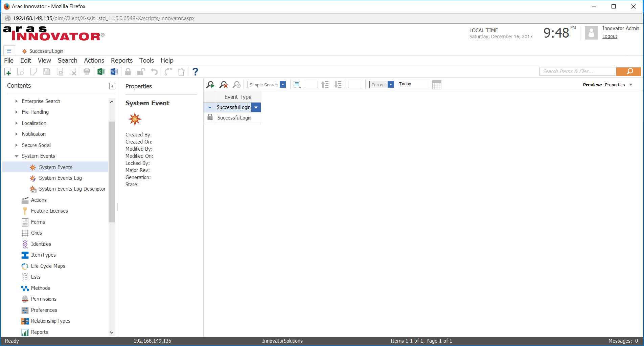This screenshot has height=346, width=644.
Task: Open the Current version dropdown
Action: (x=391, y=85)
